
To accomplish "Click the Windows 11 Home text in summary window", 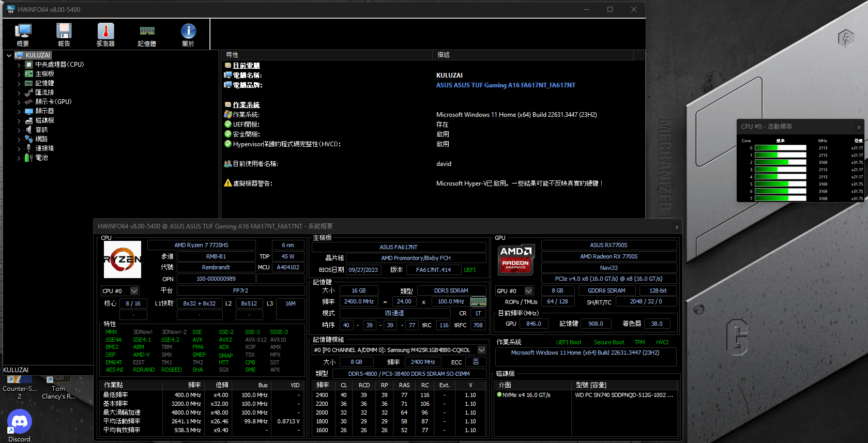I will tap(585, 353).
